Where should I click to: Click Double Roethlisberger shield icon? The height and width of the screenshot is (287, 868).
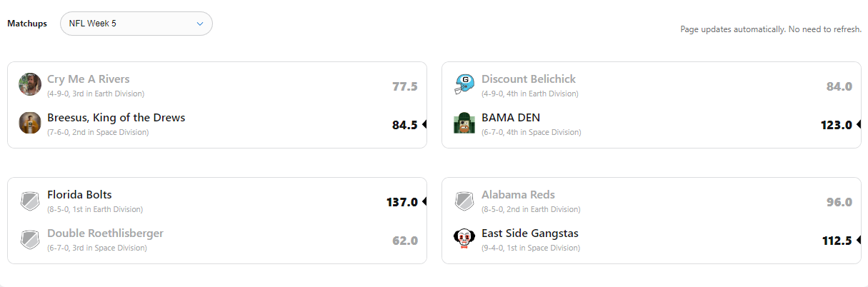[30, 239]
